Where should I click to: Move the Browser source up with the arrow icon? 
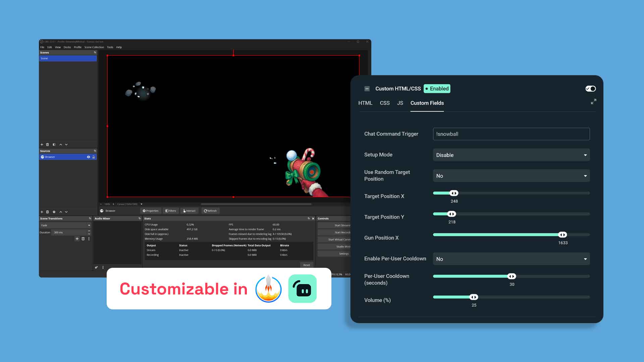pyautogui.click(x=60, y=212)
